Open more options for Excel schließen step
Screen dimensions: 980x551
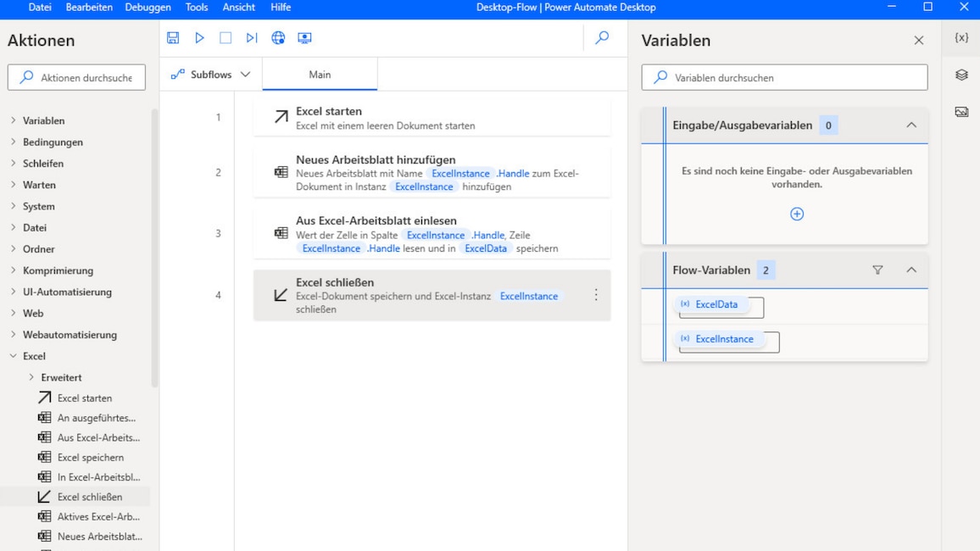coord(596,295)
